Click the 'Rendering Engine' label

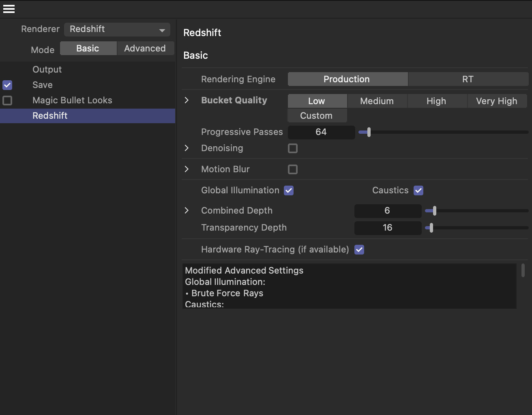238,79
